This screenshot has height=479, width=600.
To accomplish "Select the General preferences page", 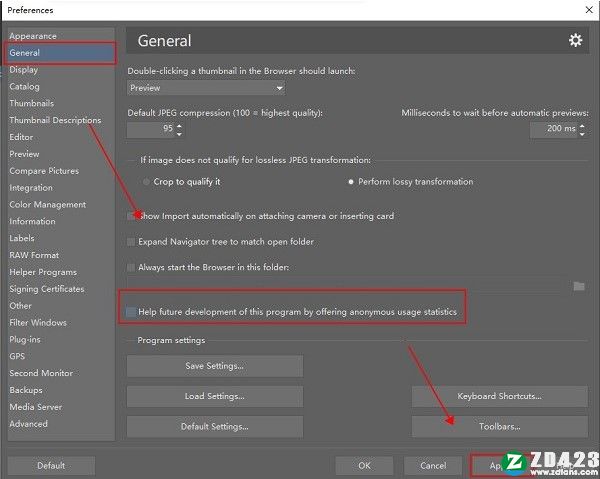I will tap(60, 53).
